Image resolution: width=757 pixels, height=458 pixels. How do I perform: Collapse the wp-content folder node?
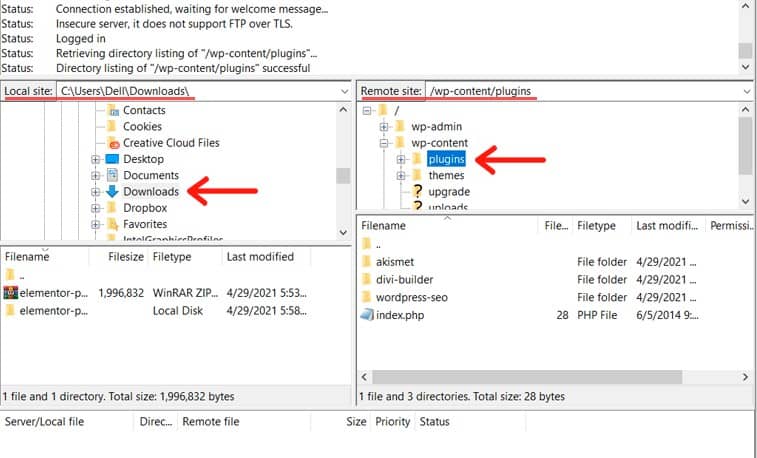pyautogui.click(x=385, y=143)
